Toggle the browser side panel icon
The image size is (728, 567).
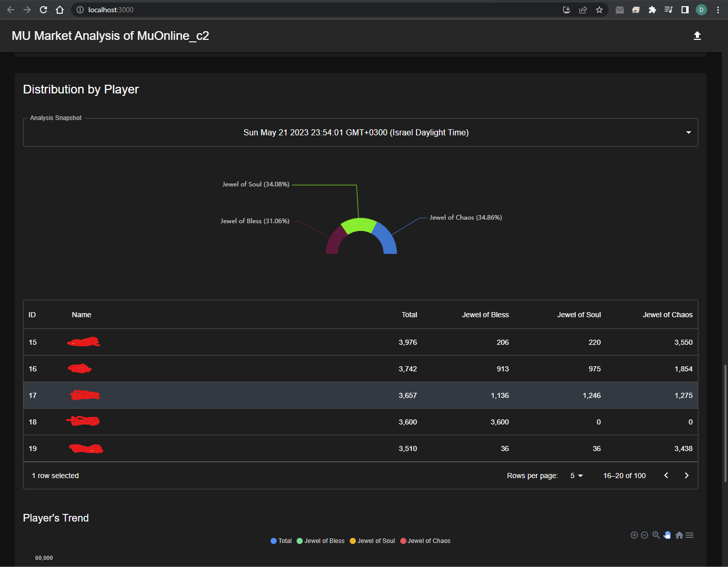685,10
